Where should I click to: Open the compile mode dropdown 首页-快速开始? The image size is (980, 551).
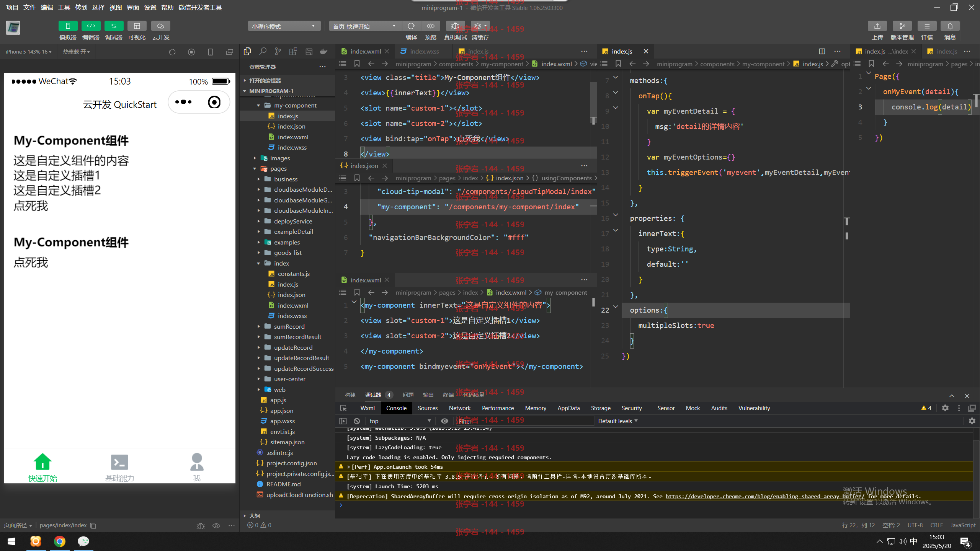[364, 26]
